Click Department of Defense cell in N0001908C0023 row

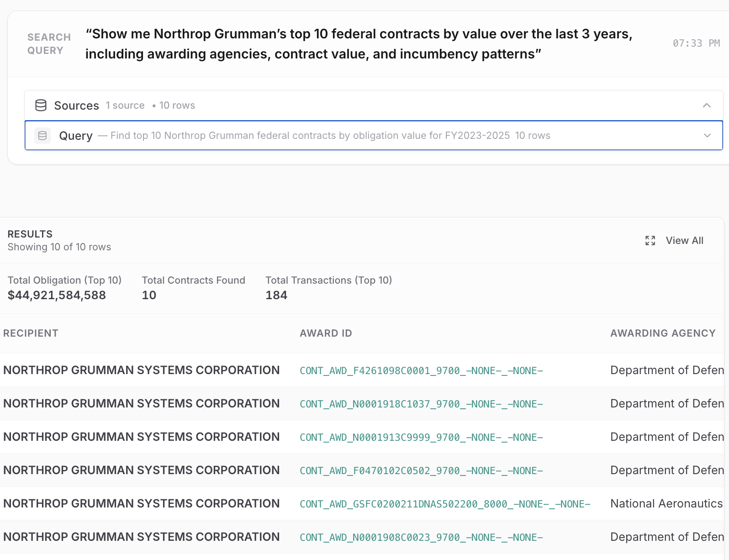pyautogui.click(x=667, y=537)
